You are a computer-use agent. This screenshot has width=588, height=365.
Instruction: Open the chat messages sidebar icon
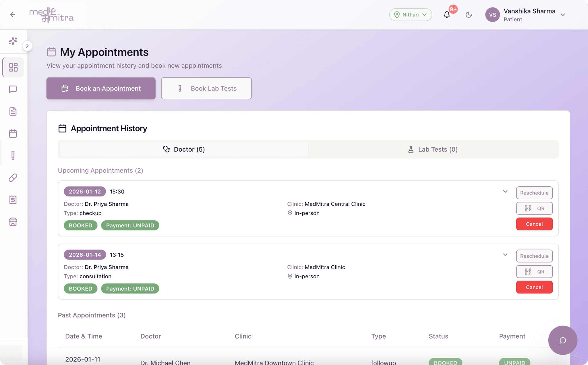13,89
